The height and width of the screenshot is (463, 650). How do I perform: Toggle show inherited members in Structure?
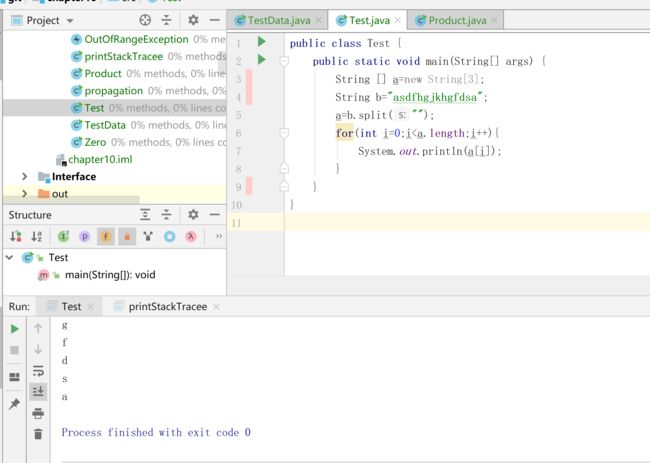(63, 236)
